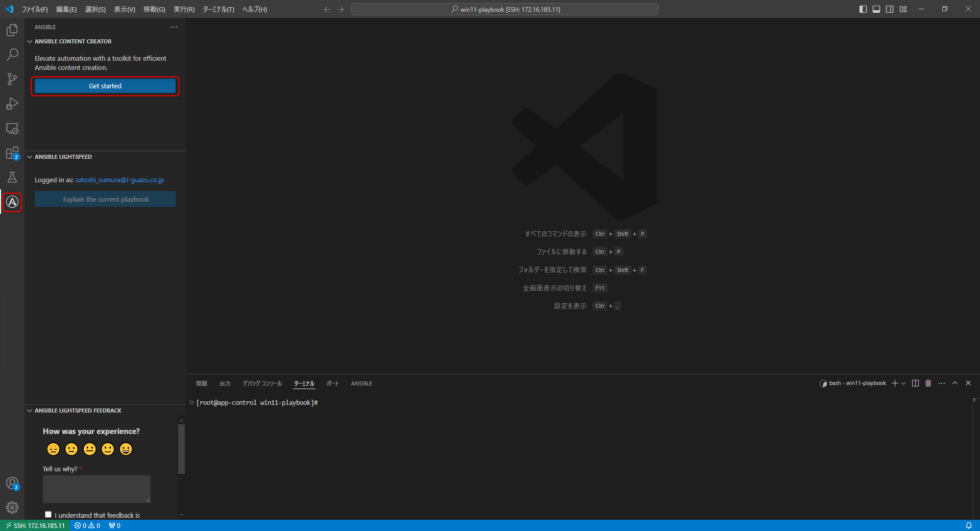Switch to the ポート panel tab
Image resolution: width=980 pixels, height=531 pixels.
[333, 383]
